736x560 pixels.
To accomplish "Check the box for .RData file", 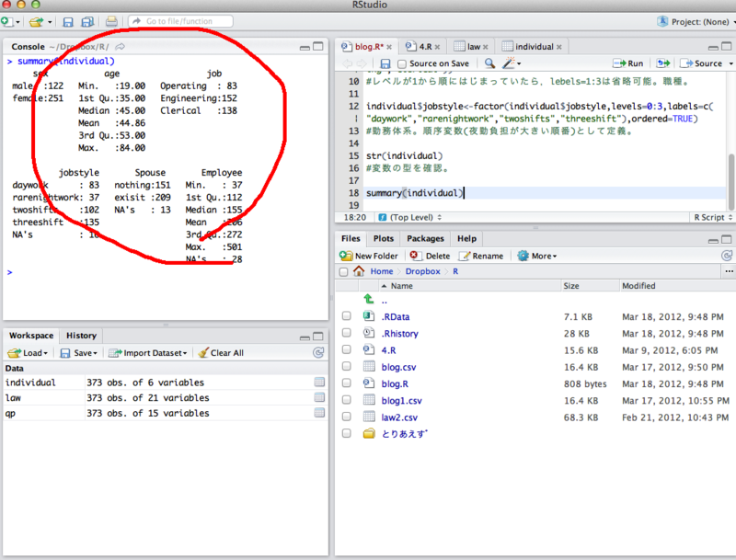I will pyautogui.click(x=347, y=316).
